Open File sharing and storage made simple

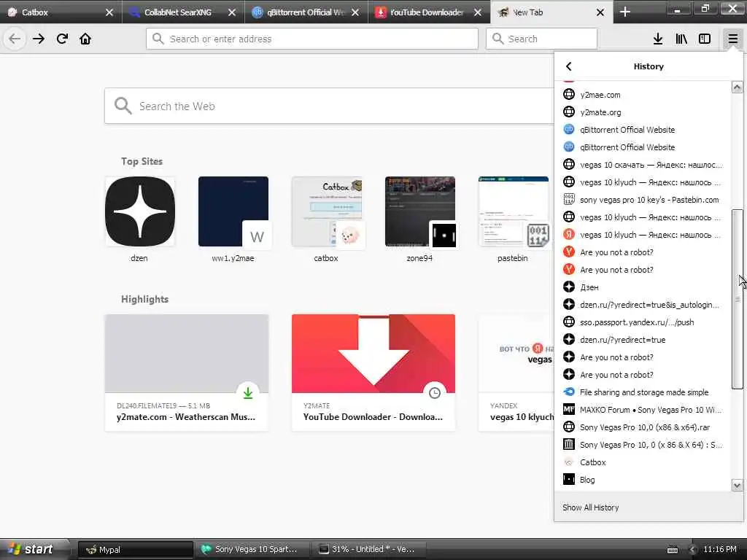(643, 392)
